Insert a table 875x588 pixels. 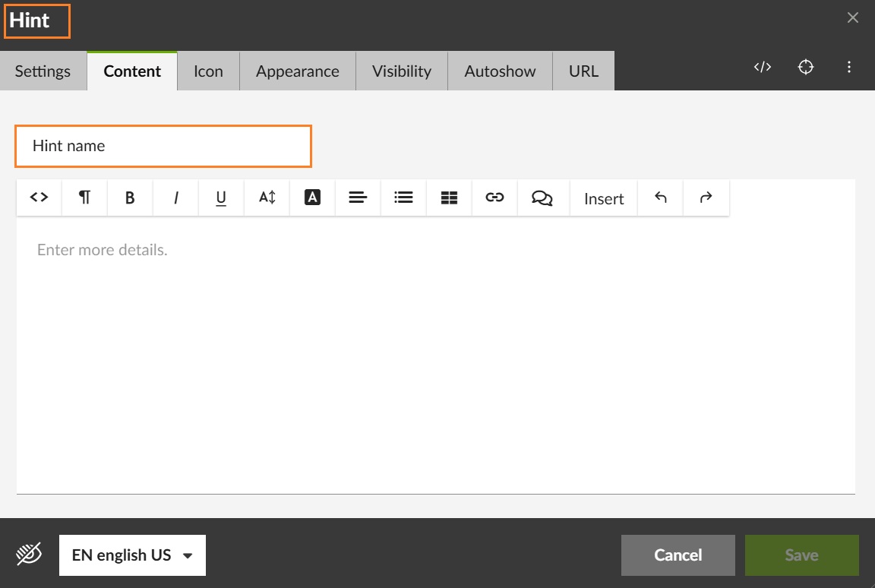pyautogui.click(x=449, y=198)
